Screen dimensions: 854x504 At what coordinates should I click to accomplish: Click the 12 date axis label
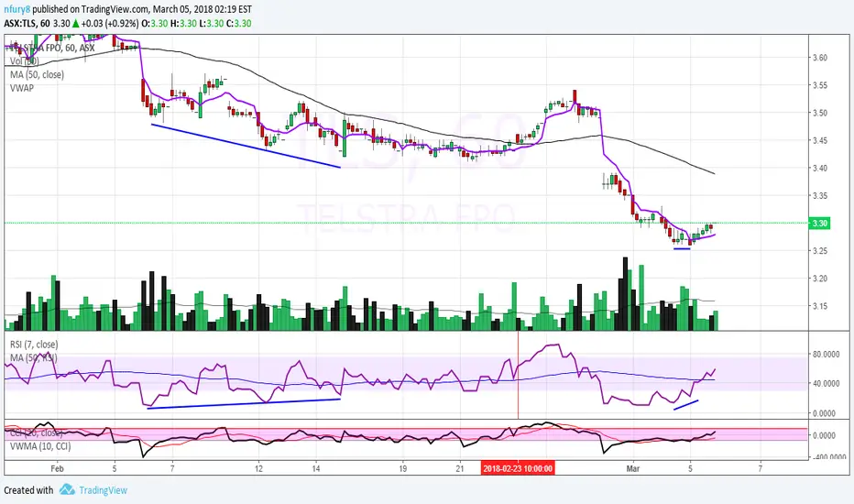[x=258, y=468]
